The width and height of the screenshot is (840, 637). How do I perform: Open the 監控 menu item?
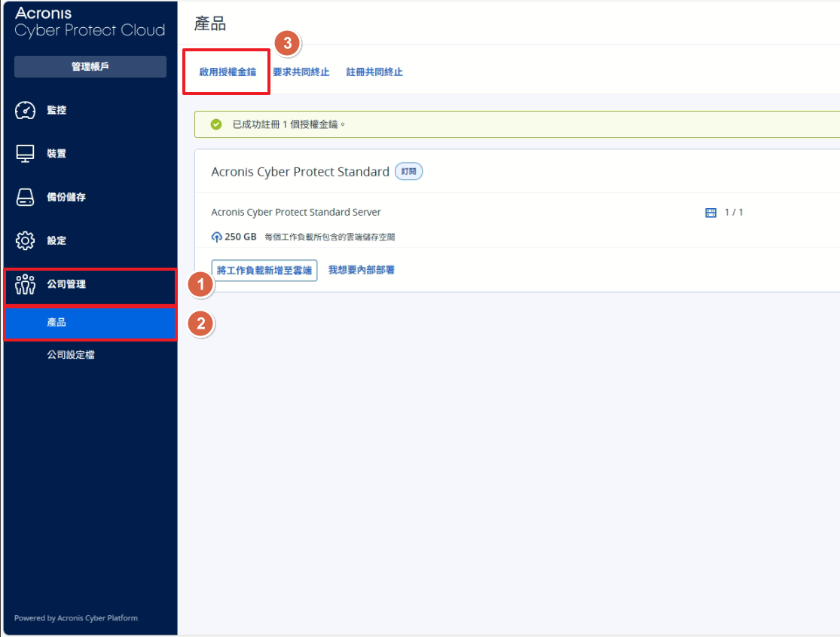click(x=90, y=110)
